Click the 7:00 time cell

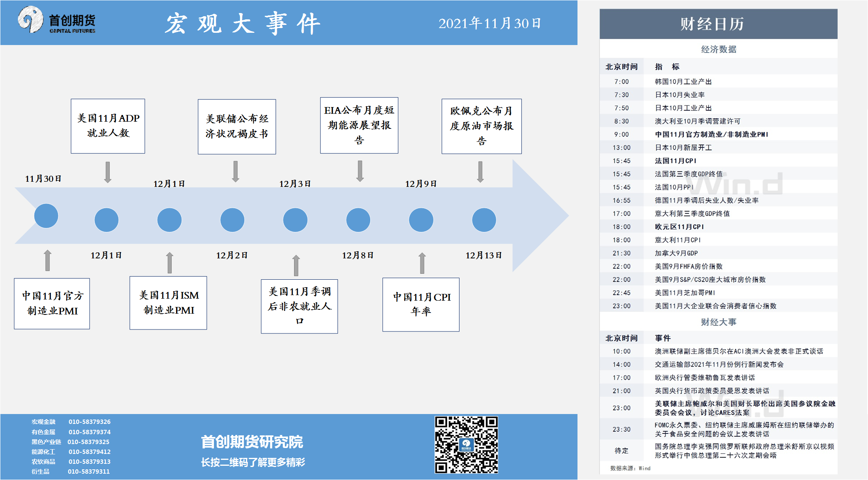[x=622, y=82]
